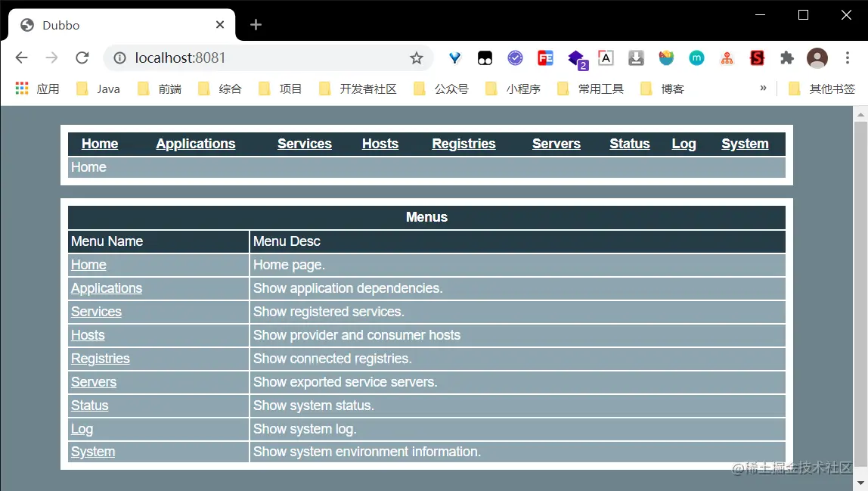Image resolution: width=868 pixels, height=491 pixels.
Task: Open Services in the top navigation bar
Action: [305, 144]
